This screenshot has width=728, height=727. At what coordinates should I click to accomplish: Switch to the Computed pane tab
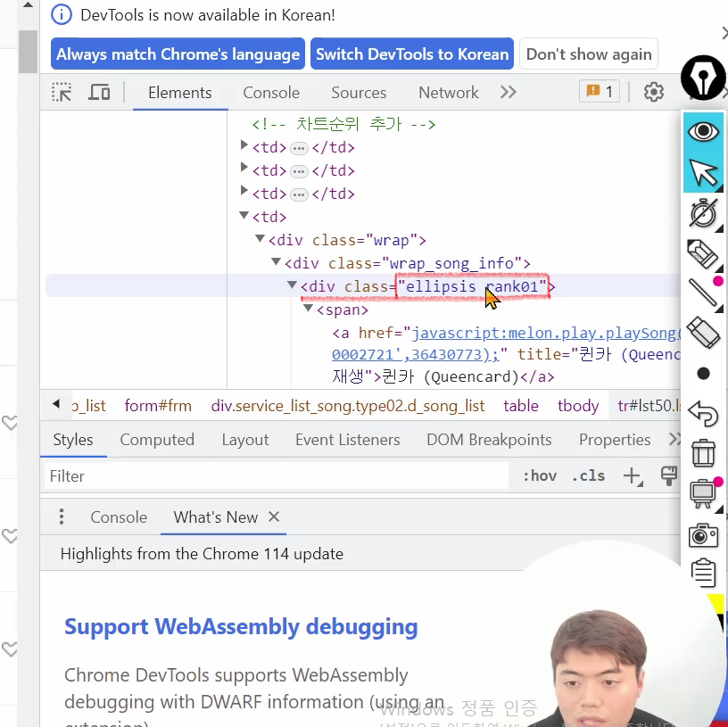157,440
